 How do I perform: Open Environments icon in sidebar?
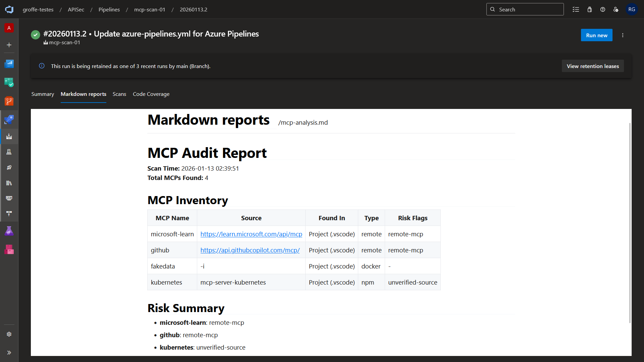(x=9, y=152)
